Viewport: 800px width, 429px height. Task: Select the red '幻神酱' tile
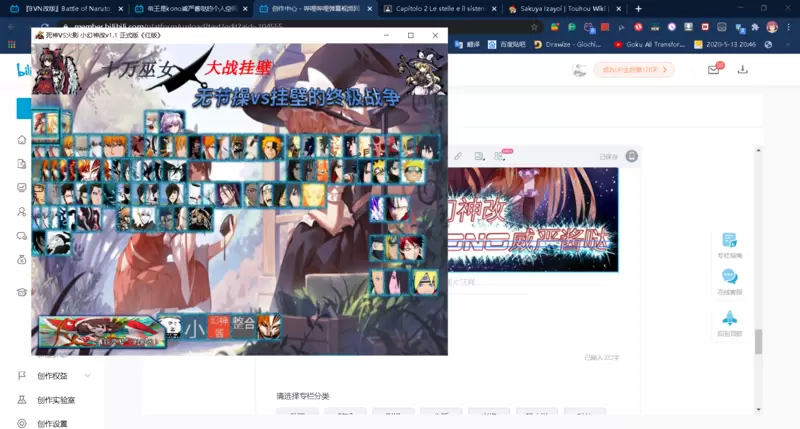(219, 326)
